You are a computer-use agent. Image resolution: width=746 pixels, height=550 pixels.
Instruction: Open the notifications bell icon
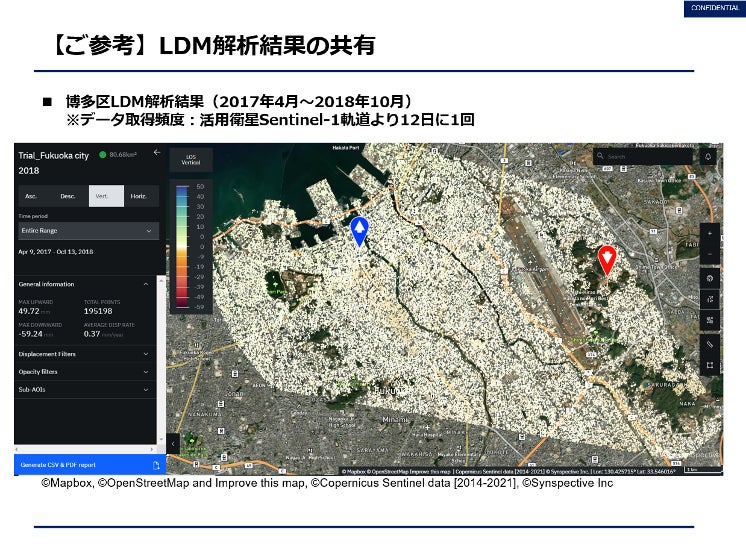click(708, 157)
